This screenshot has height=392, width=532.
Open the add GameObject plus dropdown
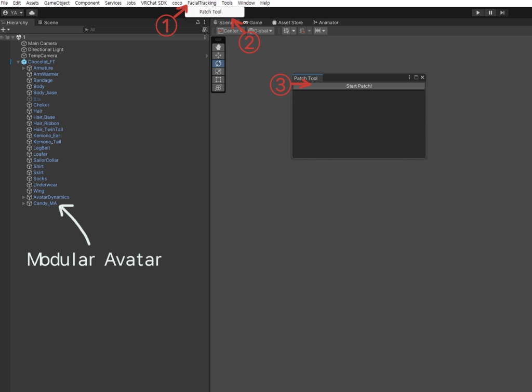[5, 30]
